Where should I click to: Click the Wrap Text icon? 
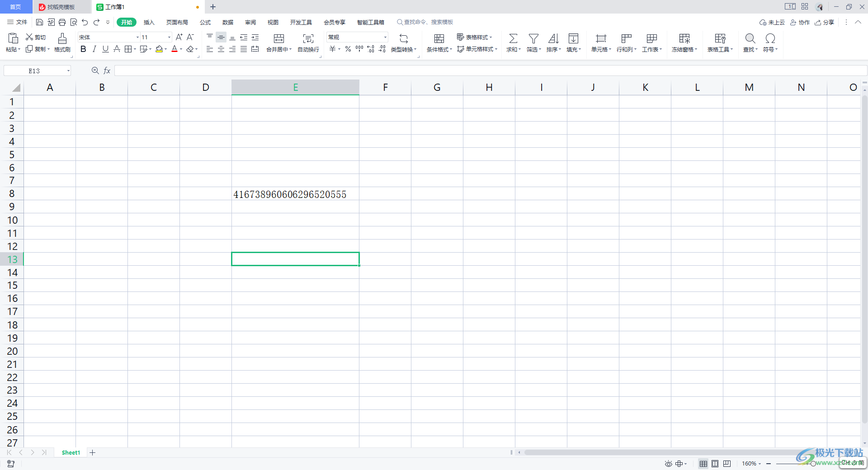point(308,38)
